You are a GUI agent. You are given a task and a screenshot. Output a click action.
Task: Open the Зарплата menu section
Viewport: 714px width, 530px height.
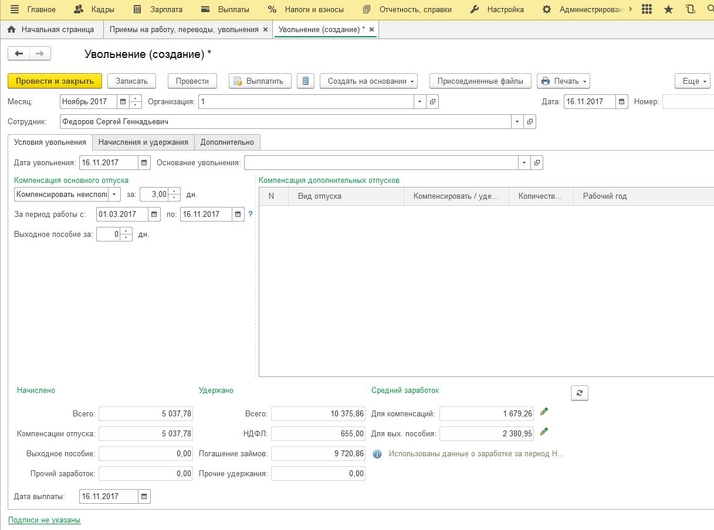tap(165, 9)
